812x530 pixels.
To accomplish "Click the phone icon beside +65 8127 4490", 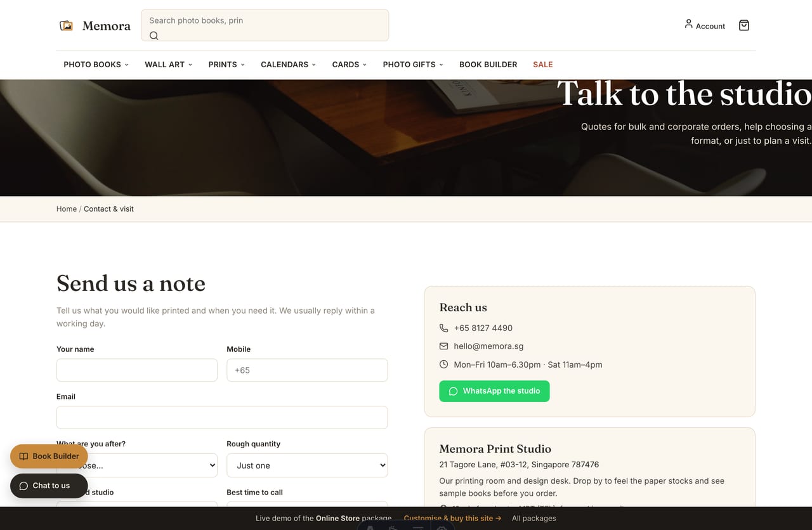I will point(443,328).
